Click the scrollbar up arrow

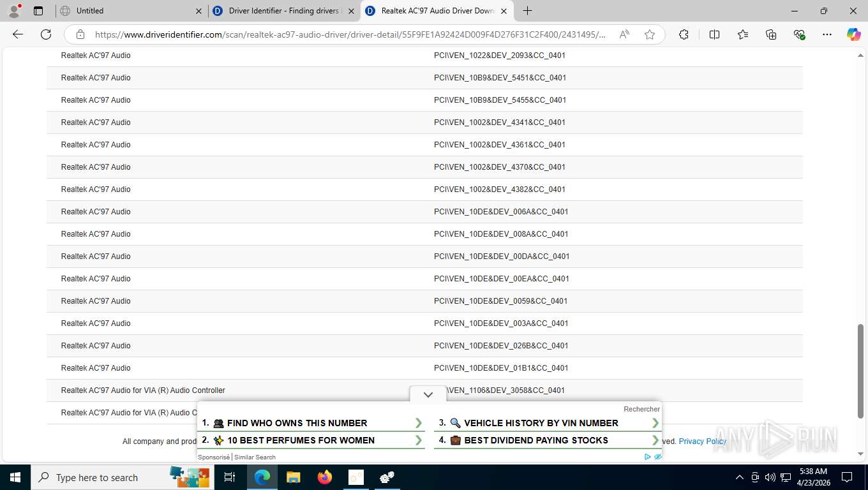click(860, 56)
